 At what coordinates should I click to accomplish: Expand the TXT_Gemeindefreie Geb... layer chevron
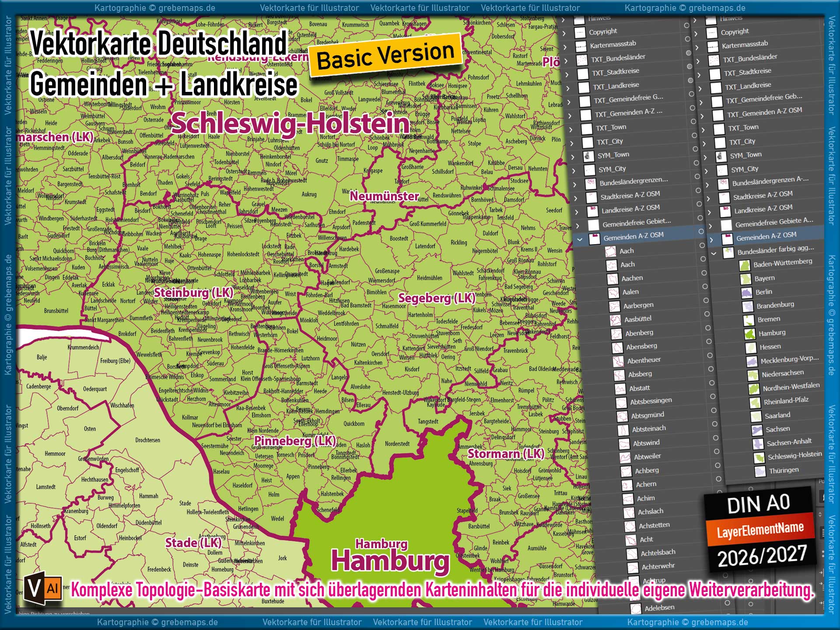pyautogui.click(x=701, y=102)
